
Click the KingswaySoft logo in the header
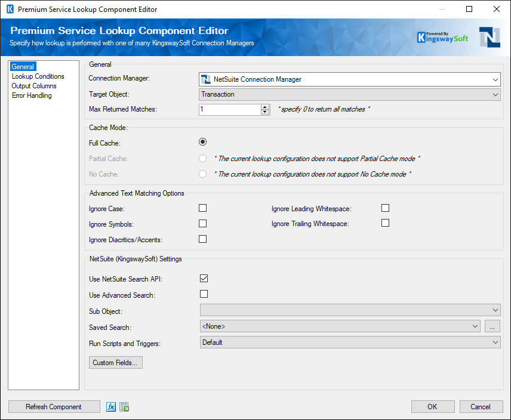coord(442,38)
